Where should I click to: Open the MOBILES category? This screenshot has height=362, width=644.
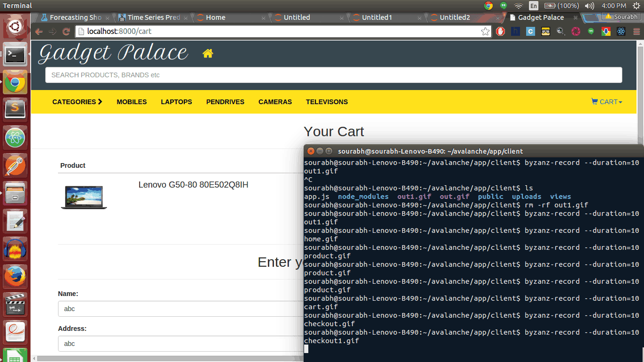(132, 102)
